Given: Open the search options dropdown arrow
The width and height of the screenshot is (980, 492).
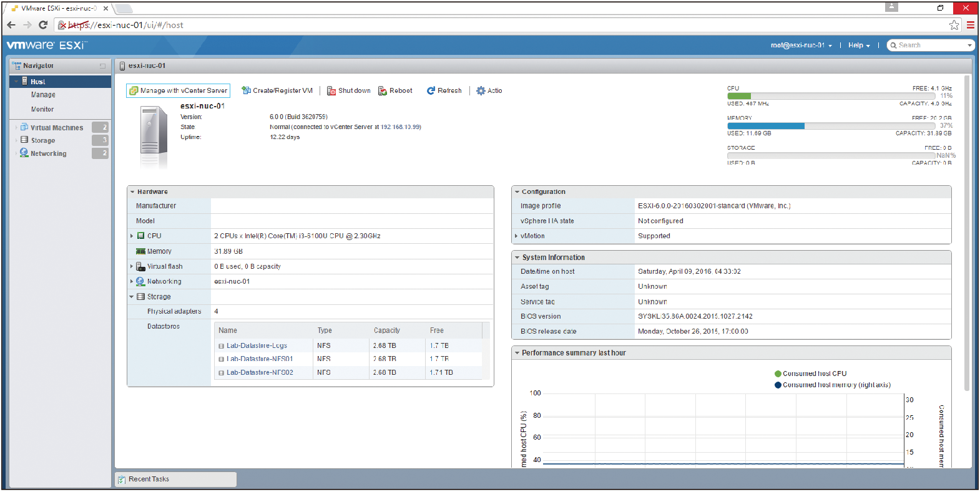Looking at the screenshot, I should pos(969,45).
